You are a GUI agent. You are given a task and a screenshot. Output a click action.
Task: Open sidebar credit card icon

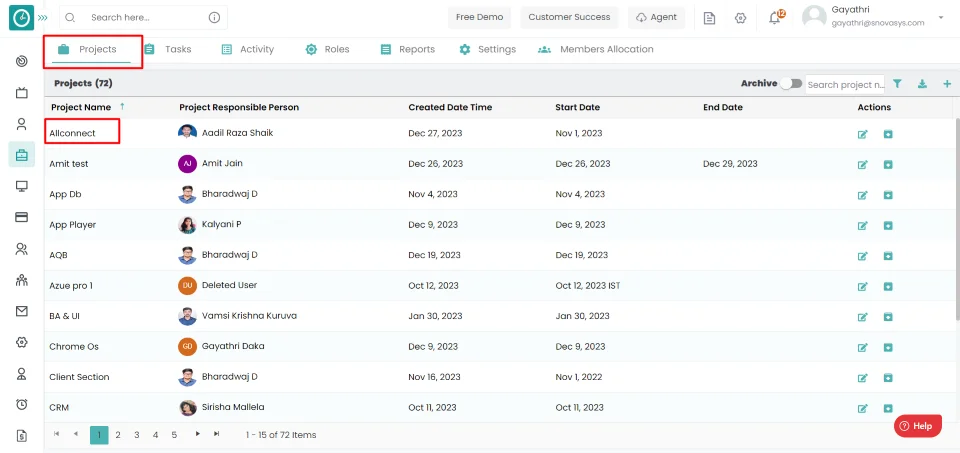pyautogui.click(x=21, y=217)
